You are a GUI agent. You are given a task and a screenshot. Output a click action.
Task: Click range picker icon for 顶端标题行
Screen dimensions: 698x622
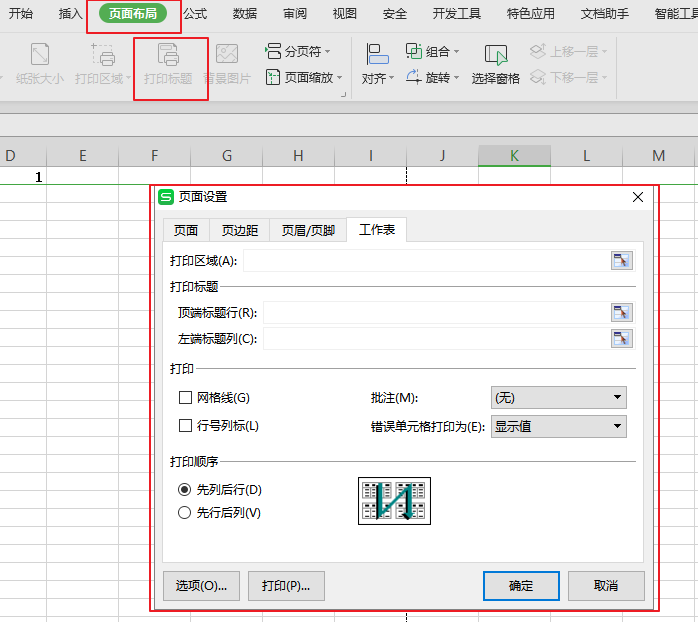click(622, 313)
